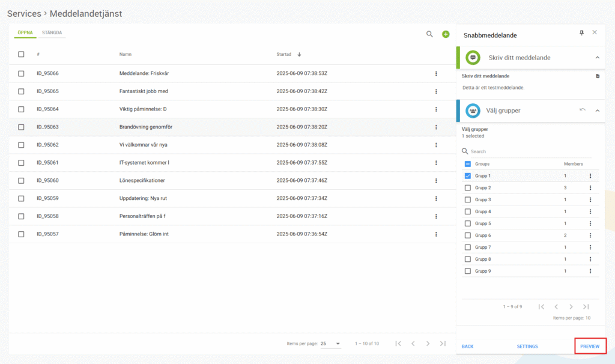Open message 'IT-systemet kommer I'

click(144, 162)
